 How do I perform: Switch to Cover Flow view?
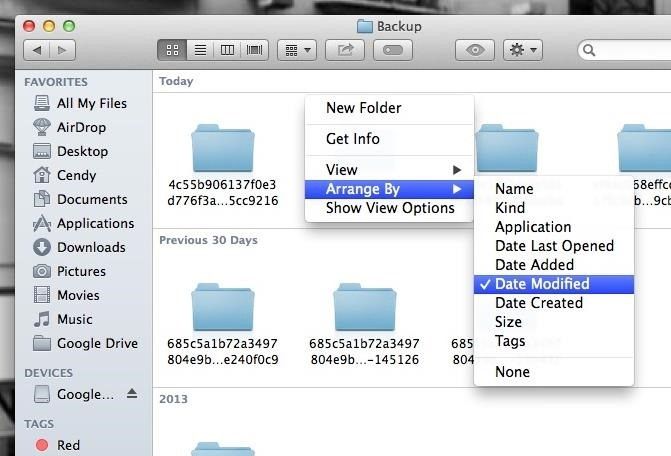255,49
